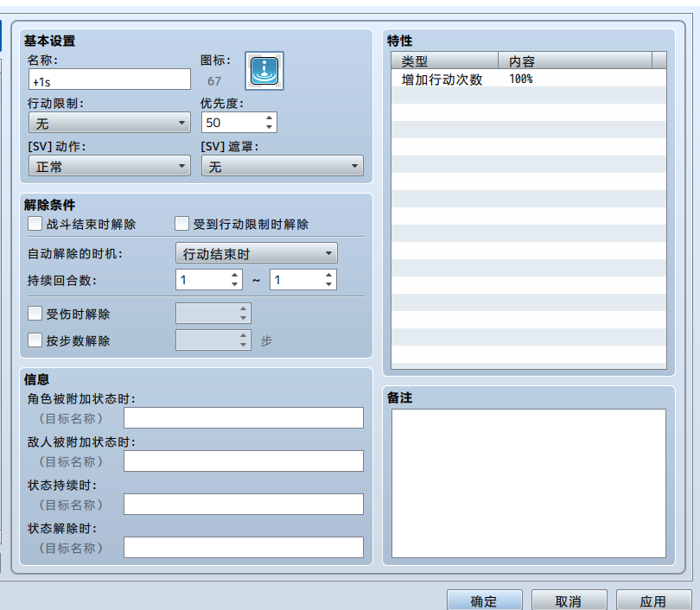Increase the 优先度 value
This screenshot has height=610, width=700.
point(269,118)
